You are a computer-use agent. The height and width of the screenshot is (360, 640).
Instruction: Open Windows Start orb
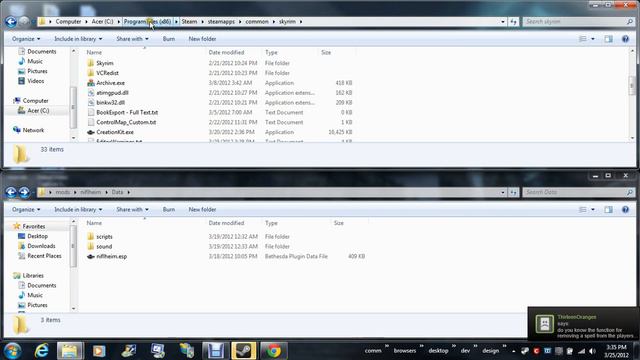pos(13,351)
